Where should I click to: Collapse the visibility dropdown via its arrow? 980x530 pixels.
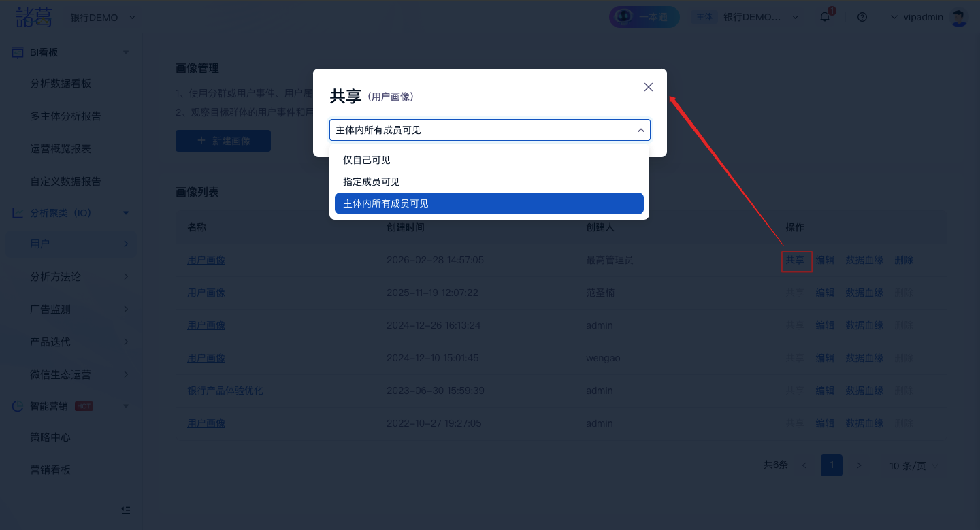tap(640, 130)
